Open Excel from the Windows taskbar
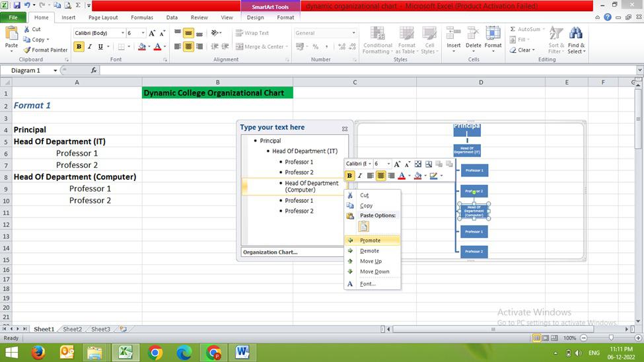Viewport: 644px width, 362px height. tap(125, 352)
